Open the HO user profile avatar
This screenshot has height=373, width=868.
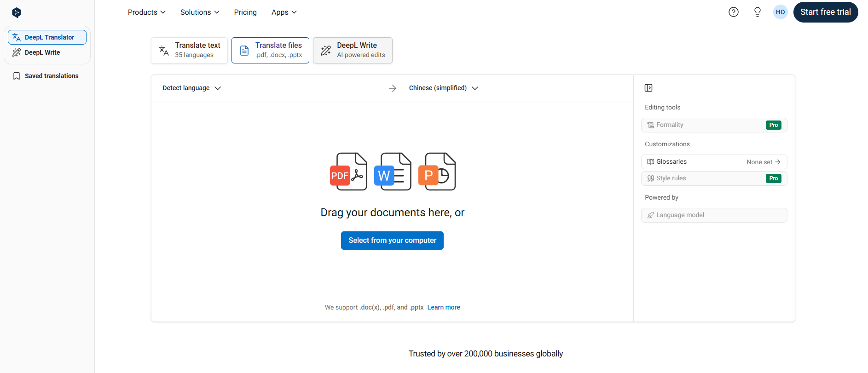click(x=780, y=12)
